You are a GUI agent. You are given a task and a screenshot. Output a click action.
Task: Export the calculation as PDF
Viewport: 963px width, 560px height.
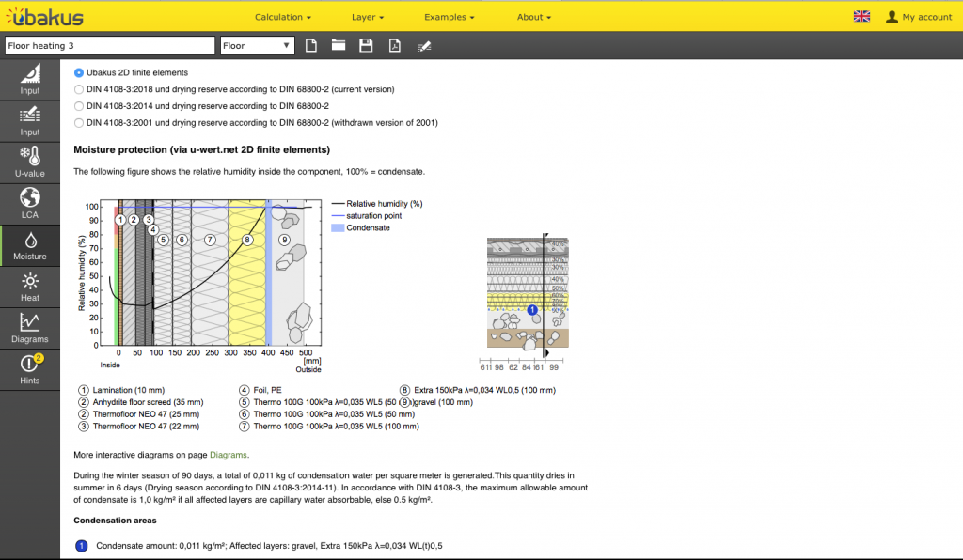click(395, 45)
